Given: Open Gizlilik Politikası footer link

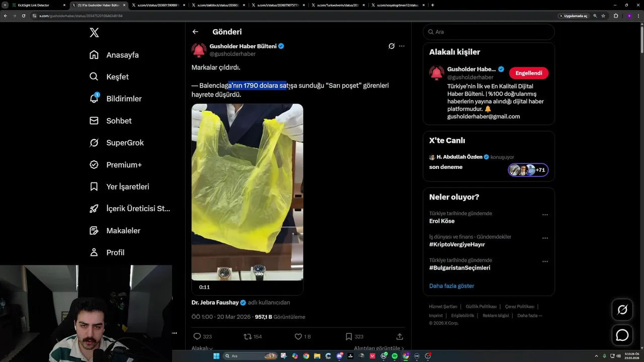Looking at the screenshot, I should 481,307.
